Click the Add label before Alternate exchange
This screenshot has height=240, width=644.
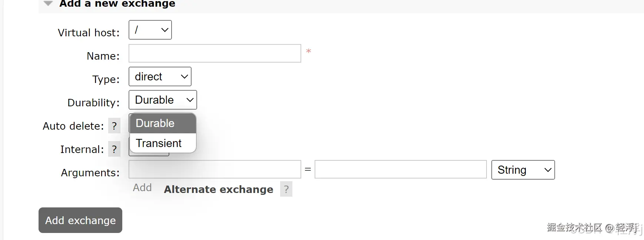click(x=142, y=188)
